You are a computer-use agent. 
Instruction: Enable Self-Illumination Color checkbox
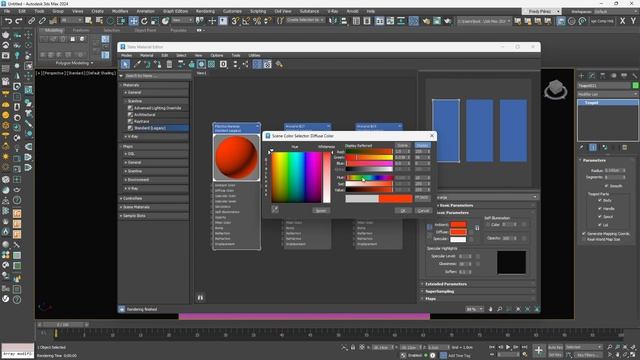pyautogui.click(x=488, y=224)
